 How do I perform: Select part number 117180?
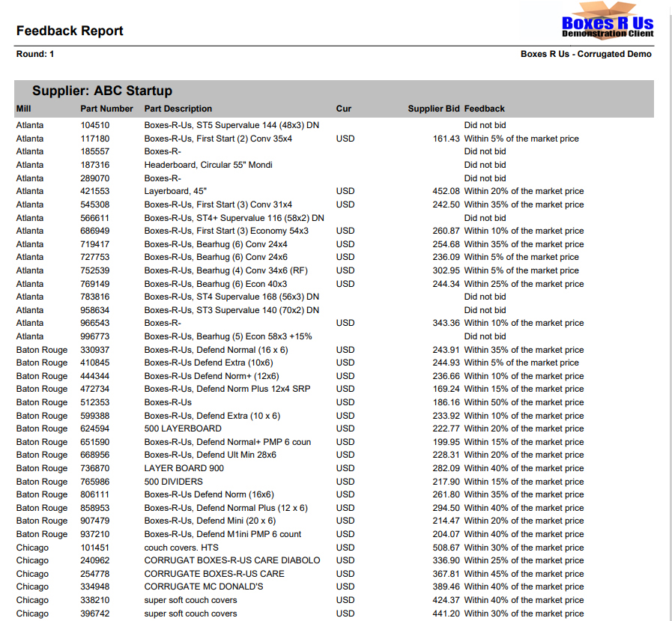tap(95, 139)
